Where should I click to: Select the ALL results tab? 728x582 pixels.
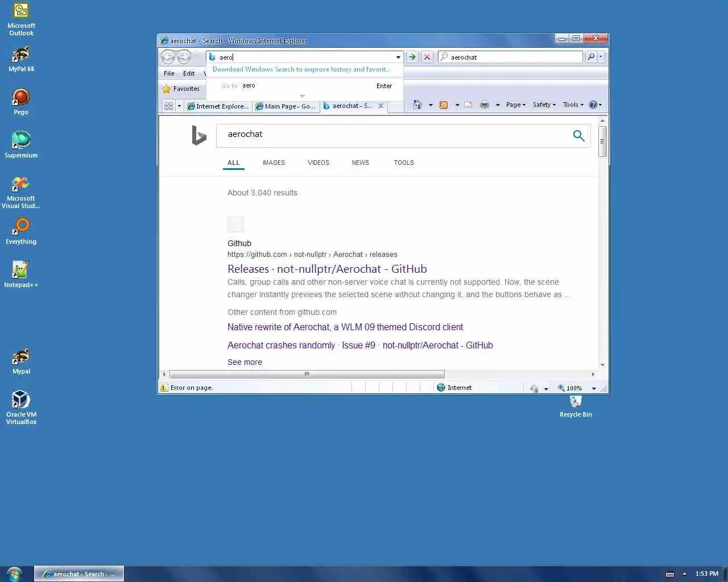click(x=234, y=163)
